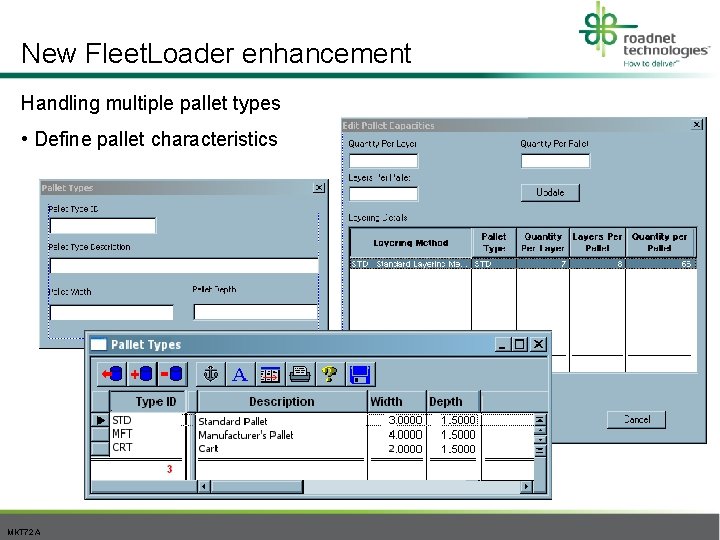Viewport: 720px width, 540px height.
Task: Close the background Pallet Types dialog
Action: pyautogui.click(x=319, y=187)
